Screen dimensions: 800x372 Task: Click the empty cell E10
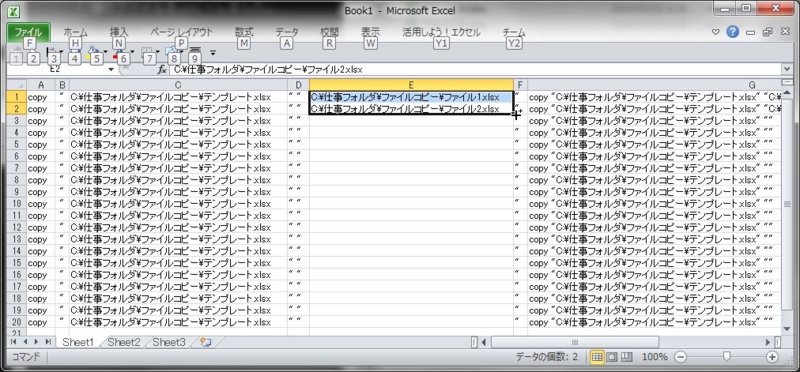click(411, 204)
